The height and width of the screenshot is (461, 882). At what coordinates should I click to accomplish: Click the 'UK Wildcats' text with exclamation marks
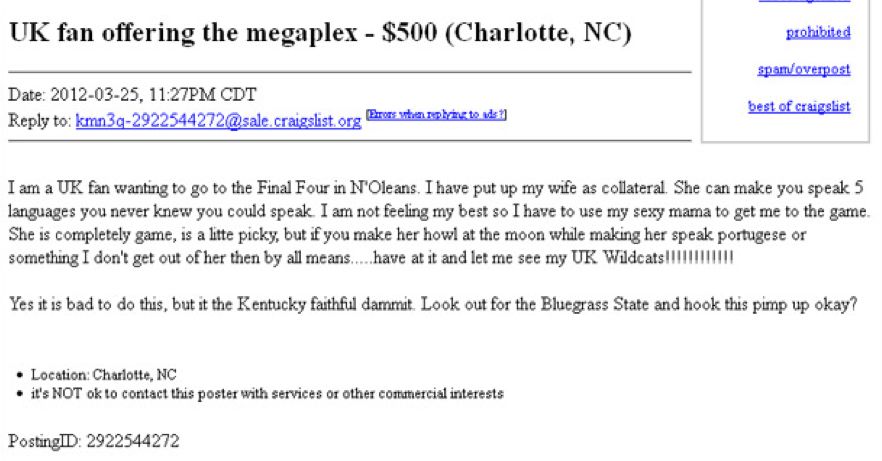point(652,257)
